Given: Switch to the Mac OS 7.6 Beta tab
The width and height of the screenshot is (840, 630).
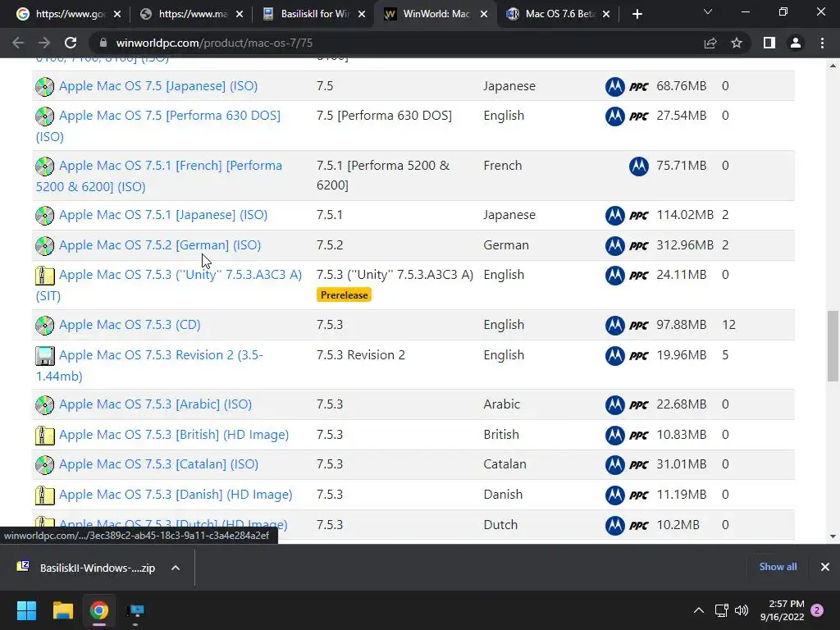Looking at the screenshot, I should coord(559,14).
